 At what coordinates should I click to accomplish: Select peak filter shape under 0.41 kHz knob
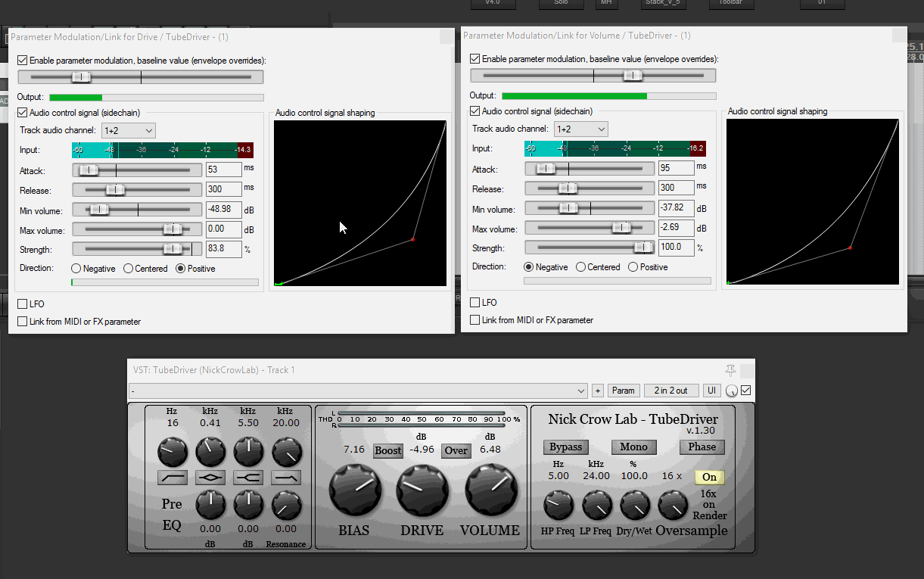(x=210, y=478)
